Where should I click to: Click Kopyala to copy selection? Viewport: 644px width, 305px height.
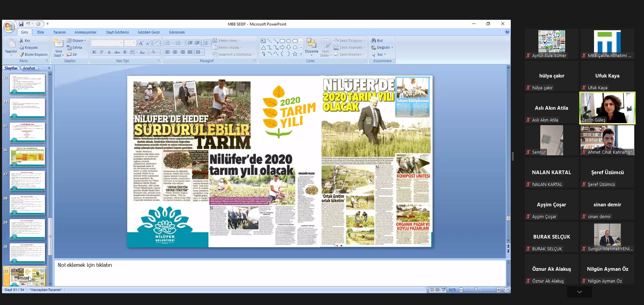tap(28, 48)
